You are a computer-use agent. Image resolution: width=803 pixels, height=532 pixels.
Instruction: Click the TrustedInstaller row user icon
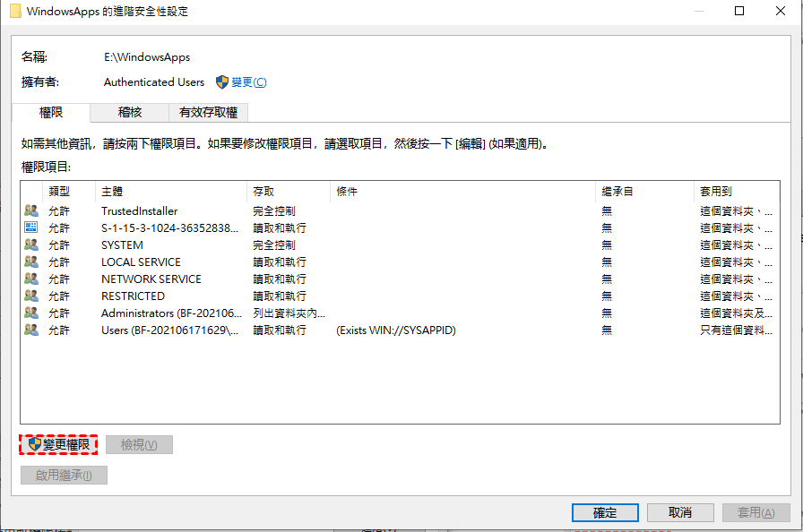point(31,210)
